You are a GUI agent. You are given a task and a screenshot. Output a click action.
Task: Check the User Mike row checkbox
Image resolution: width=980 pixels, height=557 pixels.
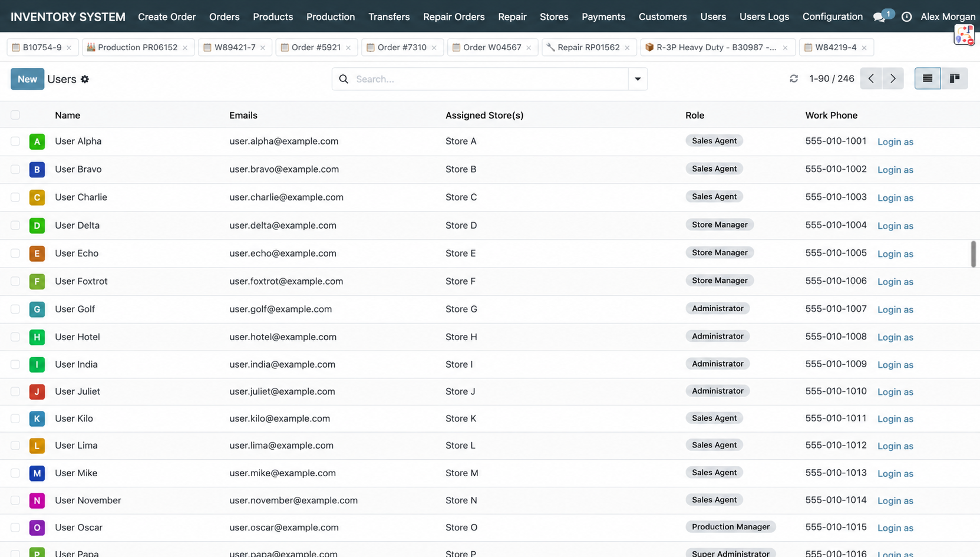15,473
